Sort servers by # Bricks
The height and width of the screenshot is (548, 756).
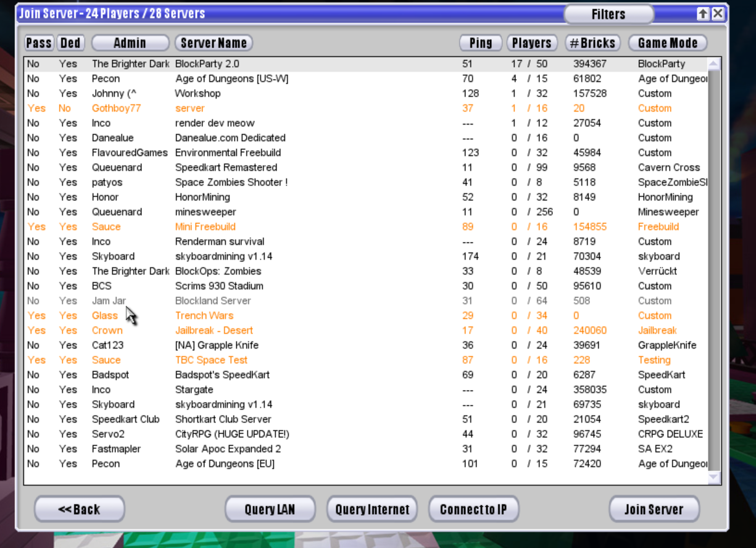coord(592,43)
